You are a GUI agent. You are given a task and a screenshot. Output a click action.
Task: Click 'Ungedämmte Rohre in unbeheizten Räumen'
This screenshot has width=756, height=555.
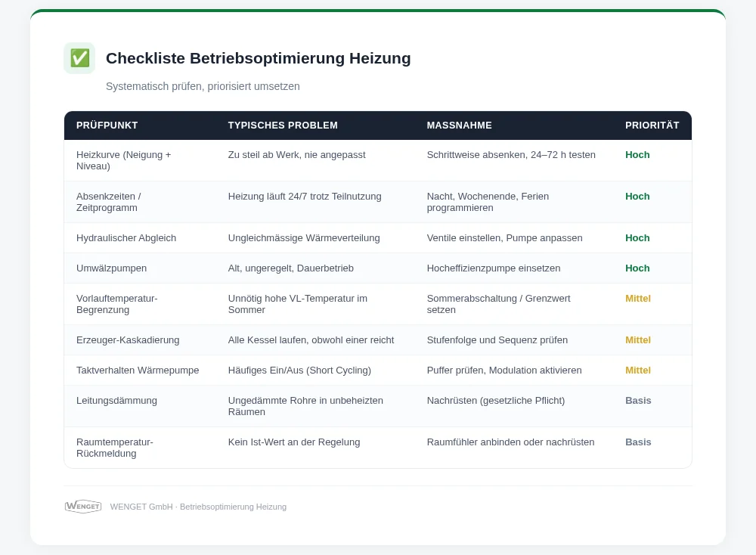[305, 407]
